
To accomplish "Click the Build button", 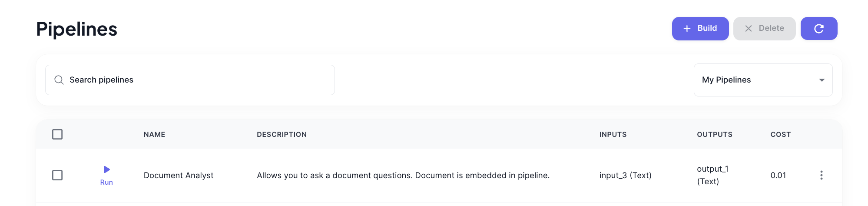I will click(700, 29).
